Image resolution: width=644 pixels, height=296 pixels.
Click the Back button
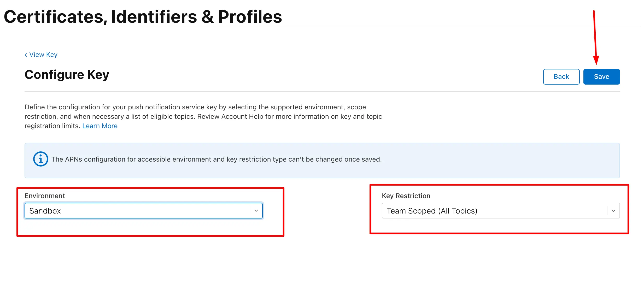[561, 76]
